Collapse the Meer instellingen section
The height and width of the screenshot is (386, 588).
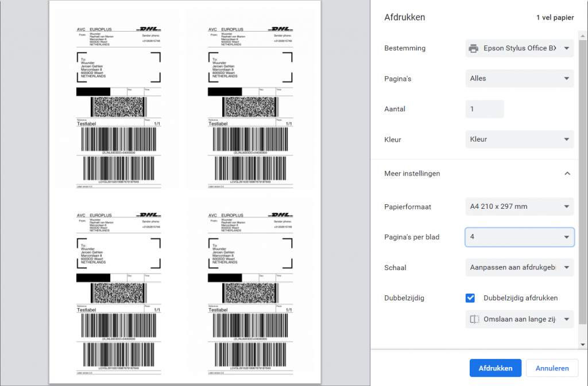pos(567,173)
